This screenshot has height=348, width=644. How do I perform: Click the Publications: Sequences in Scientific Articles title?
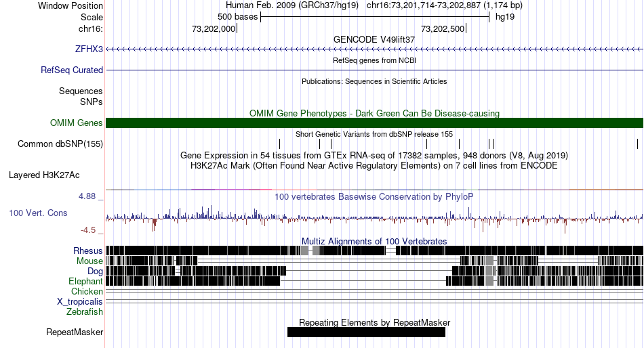click(374, 81)
